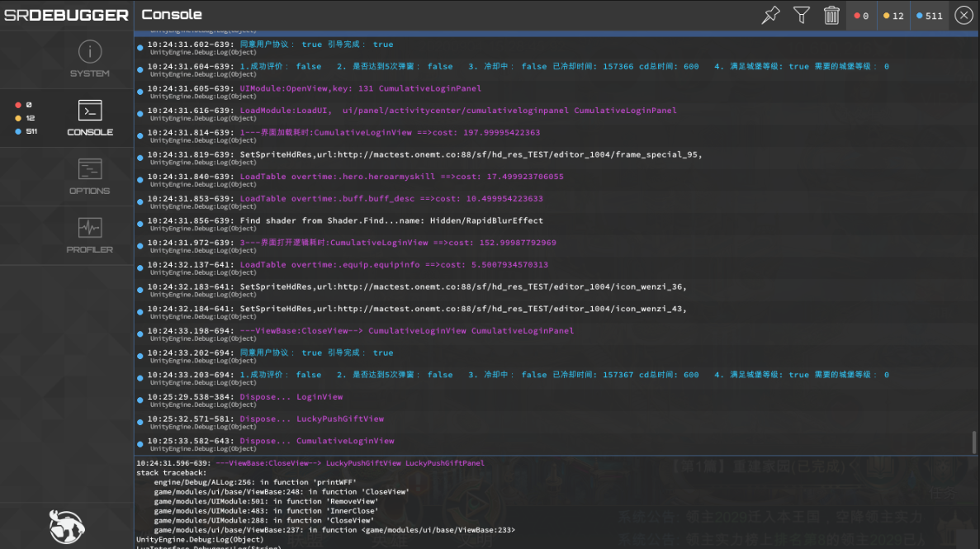Viewport: 980px width, 549px height.
Task: Click sidebar yellow warning count 12
Action: tap(25, 118)
